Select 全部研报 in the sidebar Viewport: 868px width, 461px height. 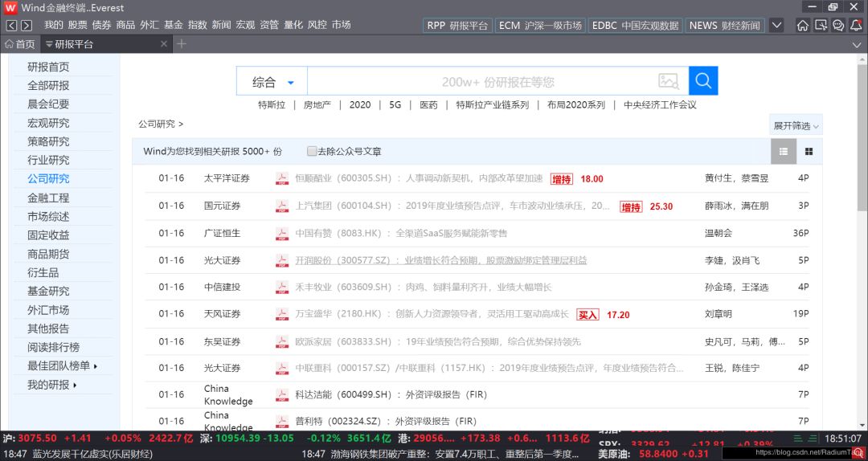coord(49,85)
